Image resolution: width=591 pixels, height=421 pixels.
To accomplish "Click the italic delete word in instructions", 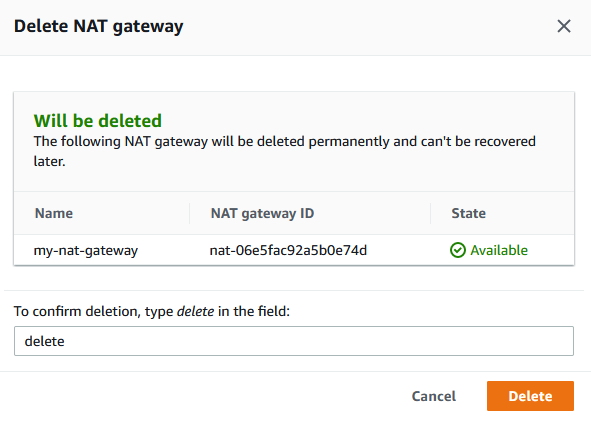I will coord(195,311).
